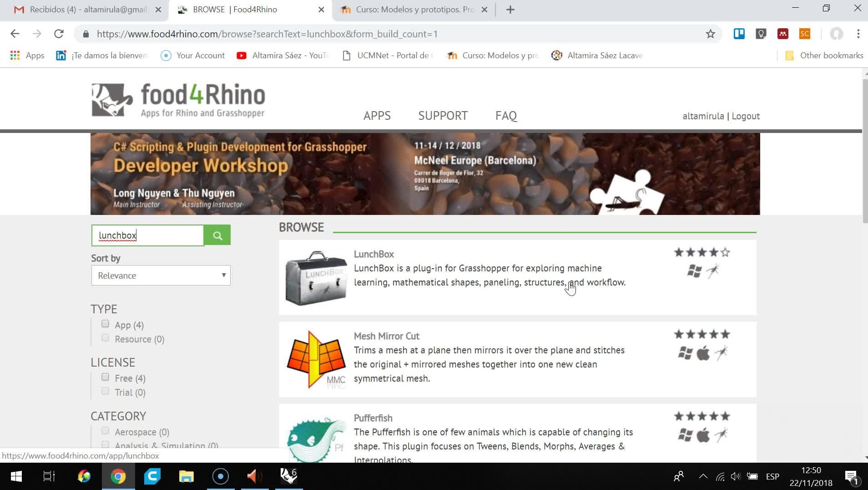Image resolution: width=868 pixels, height=490 pixels.
Task: Reload the current page
Action: pos(59,34)
